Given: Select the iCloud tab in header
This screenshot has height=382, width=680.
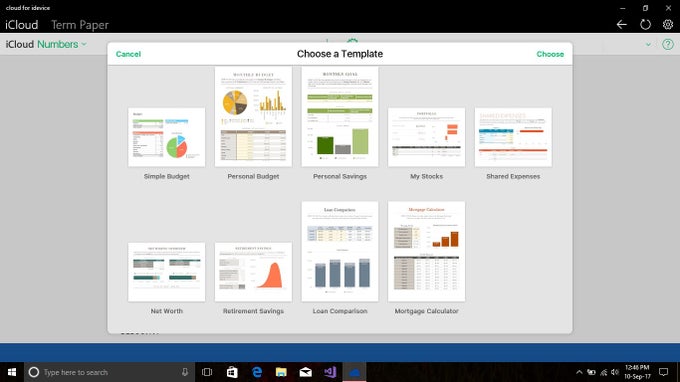Looking at the screenshot, I should (x=22, y=25).
